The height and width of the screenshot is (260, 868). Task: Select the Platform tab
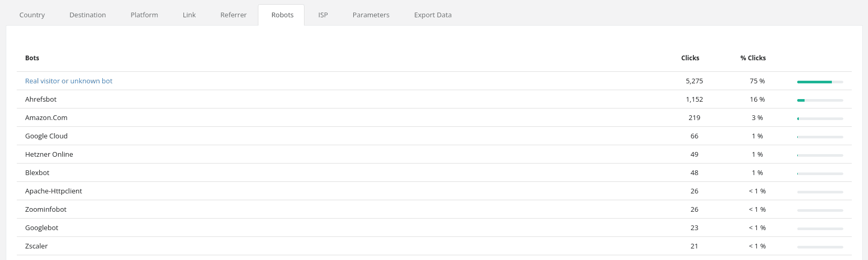pyautogui.click(x=144, y=15)
